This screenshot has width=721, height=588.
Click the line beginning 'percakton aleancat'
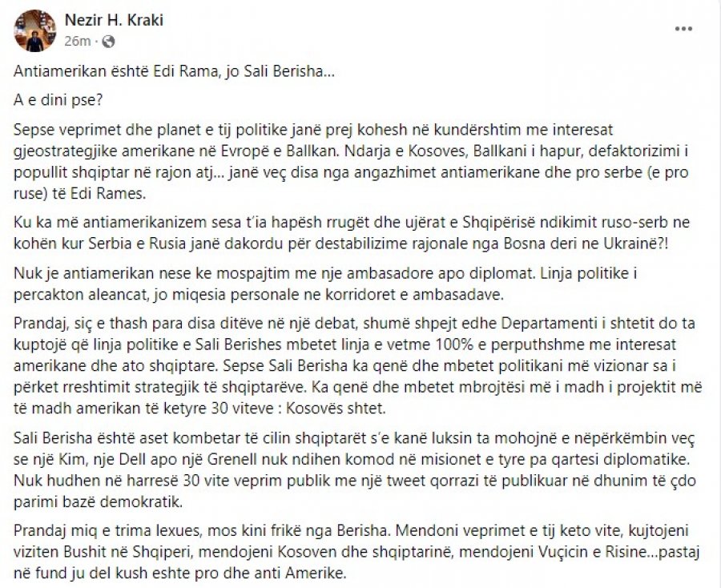[259, 294]
